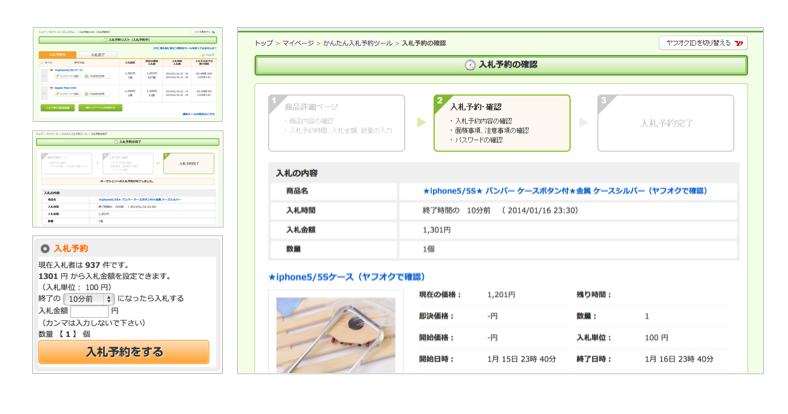
Task: Go to マイページ breadcrumb link
Action: point(298,43)
